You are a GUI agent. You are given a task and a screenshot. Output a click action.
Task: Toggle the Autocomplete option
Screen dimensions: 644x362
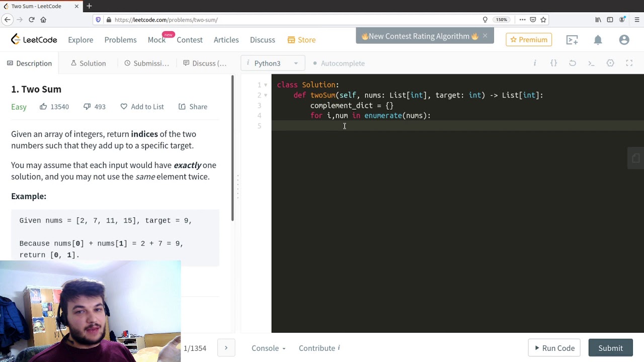click(339, 63)
